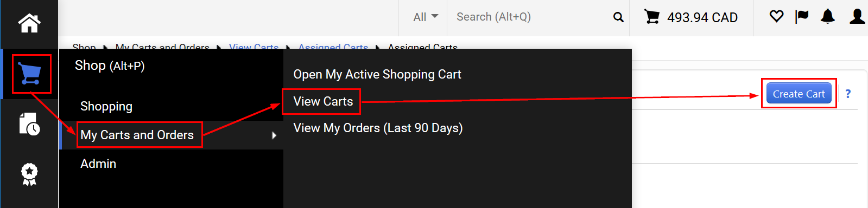The height and width of the screenshot is (208, 868).
Task: Open user profile icon
Action: [857, 17]
